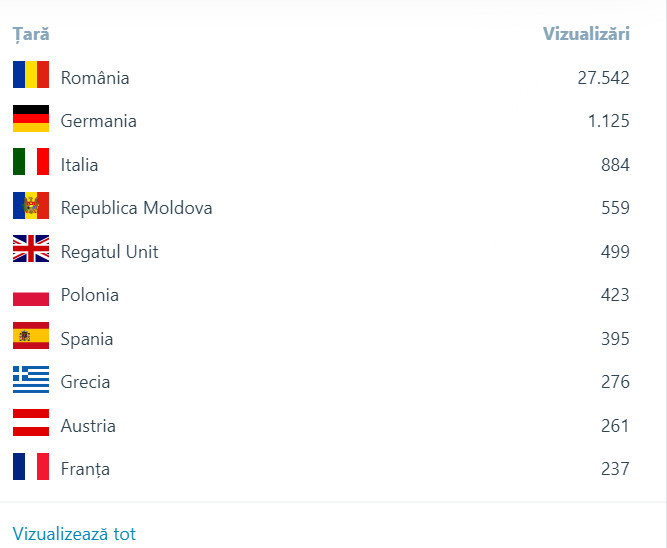Click the Germany flag icon

(31, 119)
